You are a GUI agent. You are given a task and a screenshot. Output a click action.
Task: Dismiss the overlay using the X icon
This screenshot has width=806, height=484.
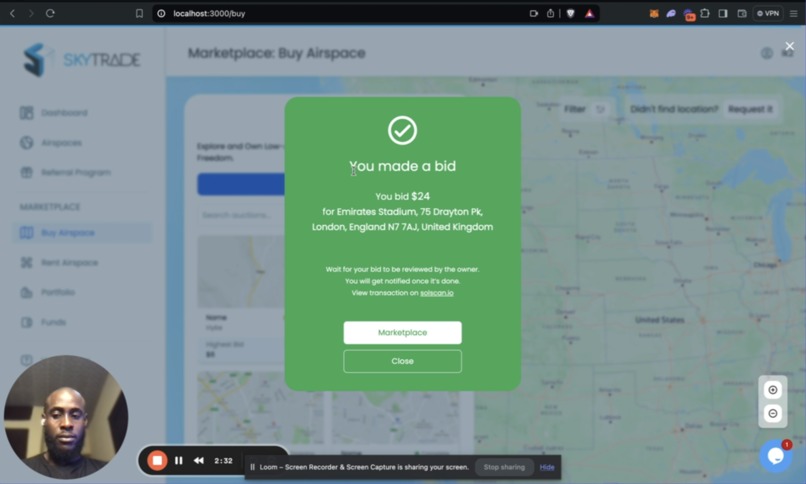790,46
